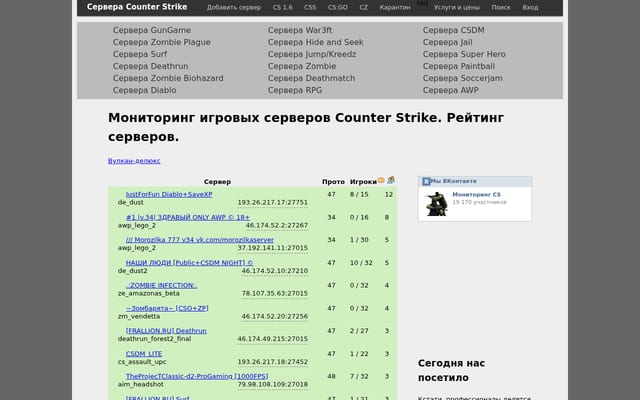Viewport: 640px width, 400px height.
Task: Select CSS in the top menu
Action: pos(310,7)
